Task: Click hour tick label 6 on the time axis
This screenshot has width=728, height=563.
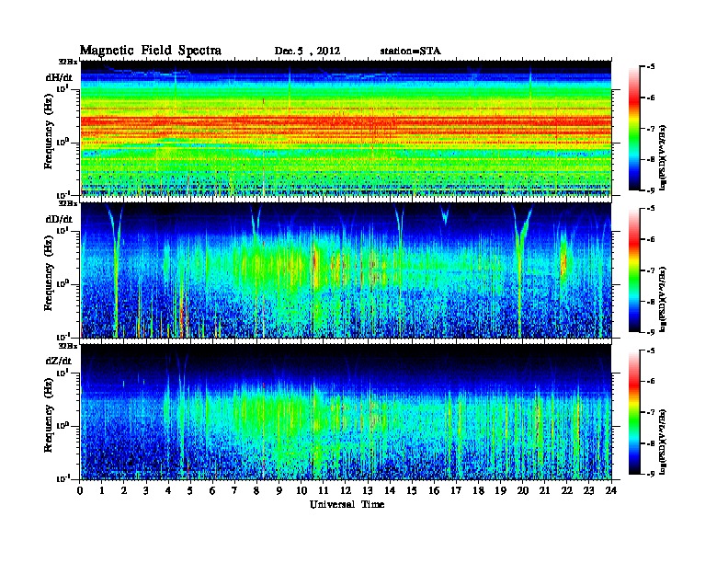Action: click(212, 490)
